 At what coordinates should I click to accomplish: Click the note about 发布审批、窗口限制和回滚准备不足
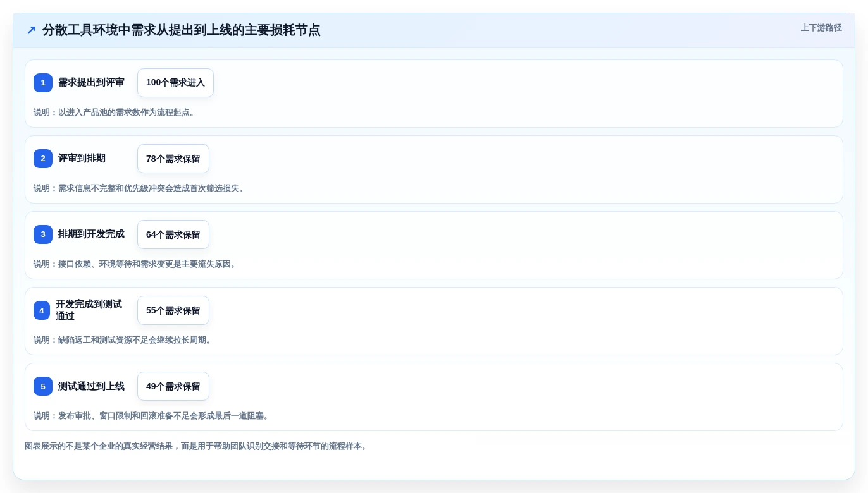(152, 416)
